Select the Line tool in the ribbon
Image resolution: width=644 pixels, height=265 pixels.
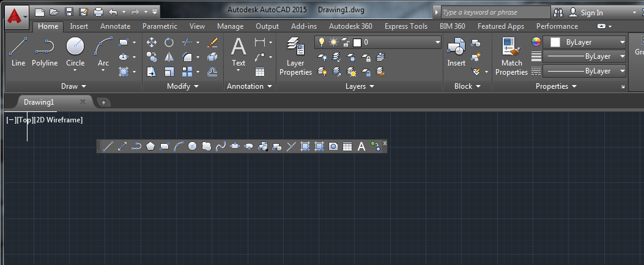(18, 52)
